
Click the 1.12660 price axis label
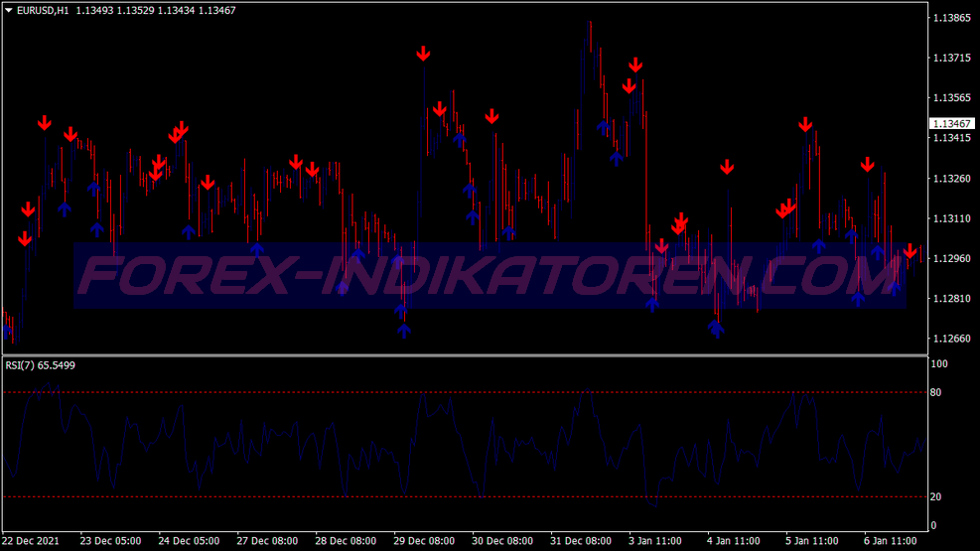tap(951, 339)
